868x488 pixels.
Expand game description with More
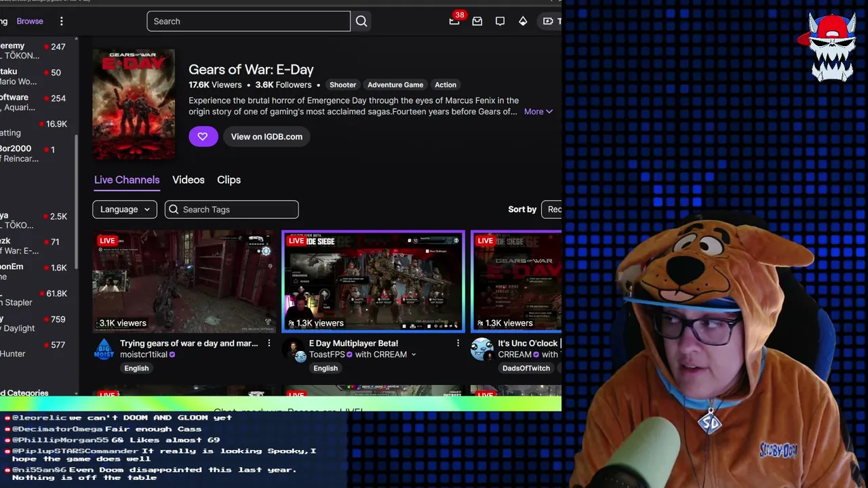click(x=538, y=112)
